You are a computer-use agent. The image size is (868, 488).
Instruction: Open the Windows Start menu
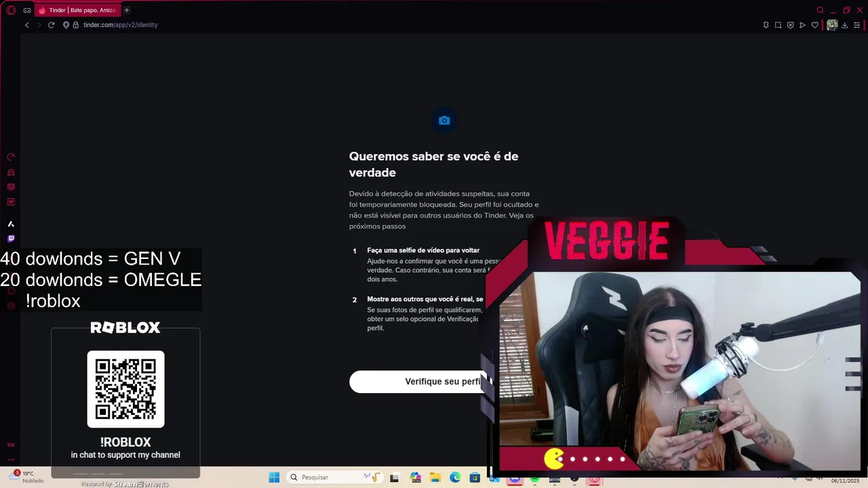click(x=274, y=477)
